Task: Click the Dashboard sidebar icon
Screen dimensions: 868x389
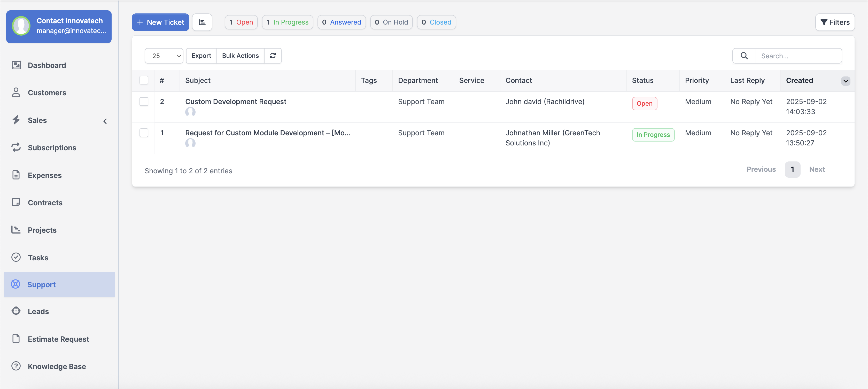Action: [16, 65]
